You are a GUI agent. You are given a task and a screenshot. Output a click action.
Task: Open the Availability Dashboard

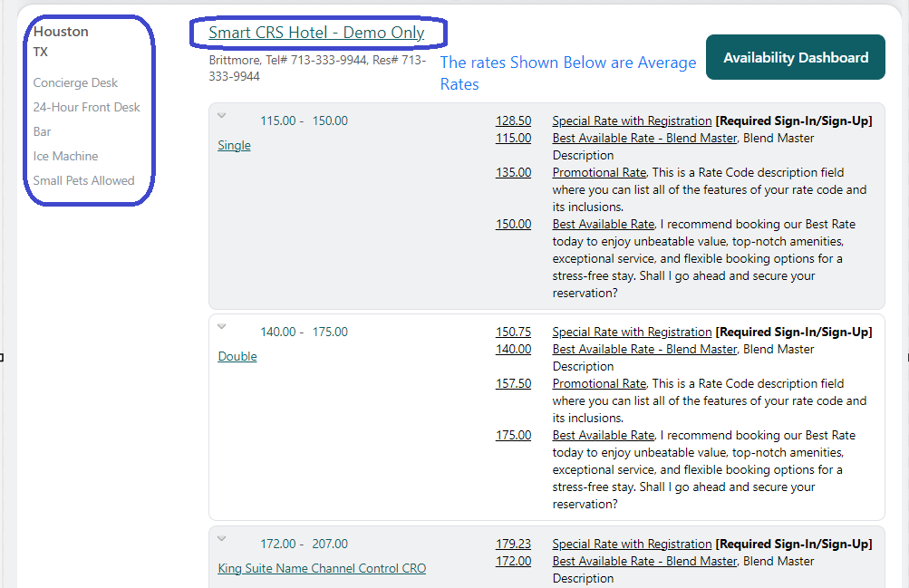(796, 57)
